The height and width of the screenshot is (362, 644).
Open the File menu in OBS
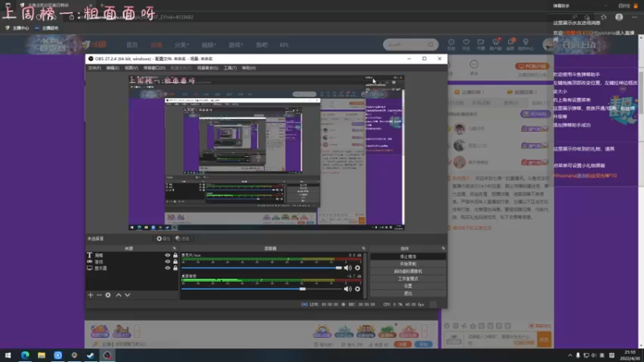[94, 68]
